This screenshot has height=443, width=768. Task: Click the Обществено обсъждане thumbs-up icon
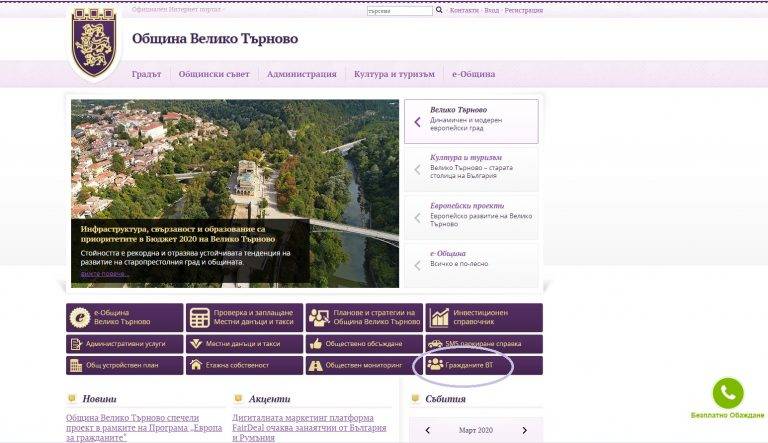coord(317,343)
